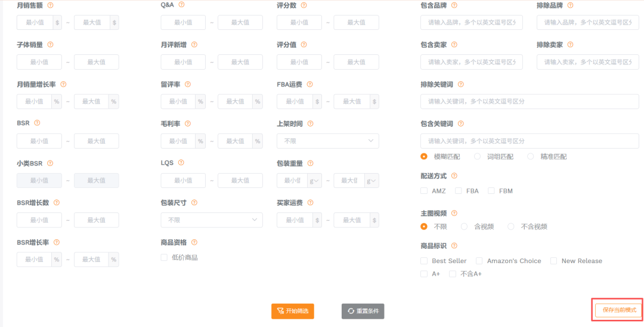Click Q&A minimum value field
The width and height of the screenshot is (644, 327).
pos(183,22)
